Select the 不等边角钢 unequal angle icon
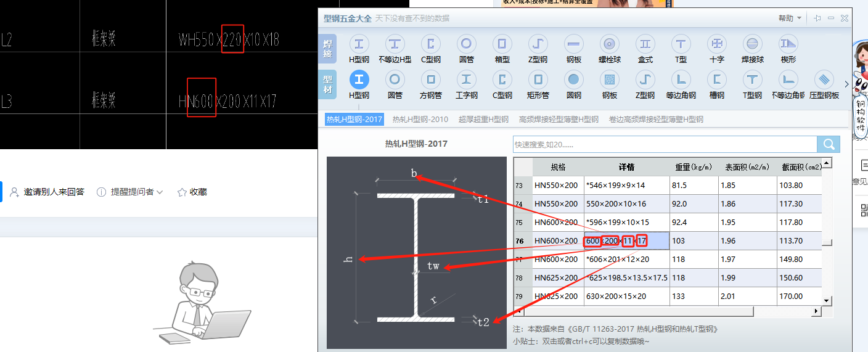868x352 pixels. [788, 80]
